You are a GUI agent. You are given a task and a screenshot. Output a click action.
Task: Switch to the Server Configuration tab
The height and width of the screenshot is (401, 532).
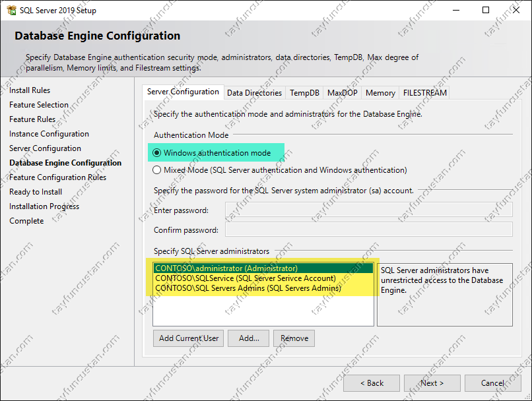pyautogui.click(x=183, y=92)
